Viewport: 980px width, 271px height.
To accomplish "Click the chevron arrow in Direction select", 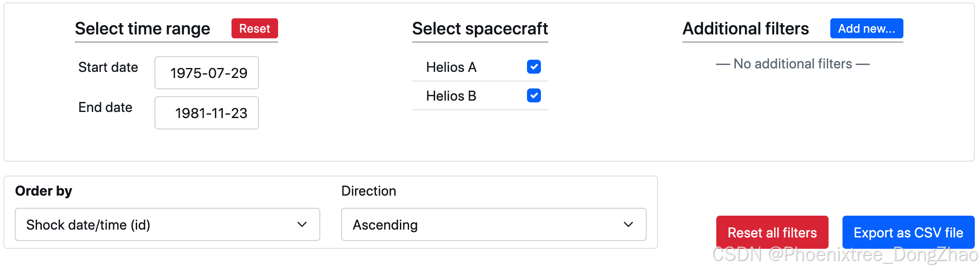I will coord(628,224).
